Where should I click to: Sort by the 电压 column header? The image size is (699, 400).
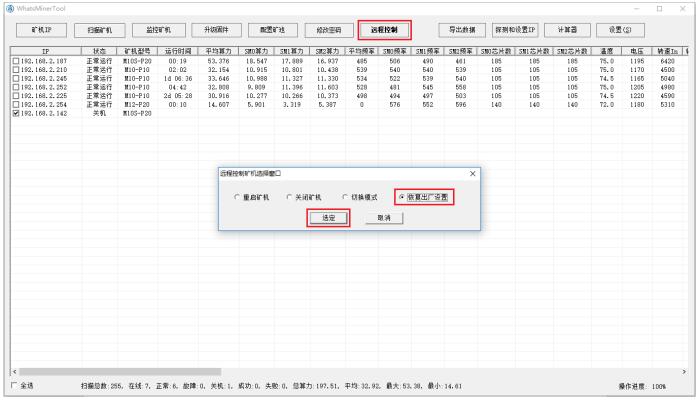(x=637, y=51)
